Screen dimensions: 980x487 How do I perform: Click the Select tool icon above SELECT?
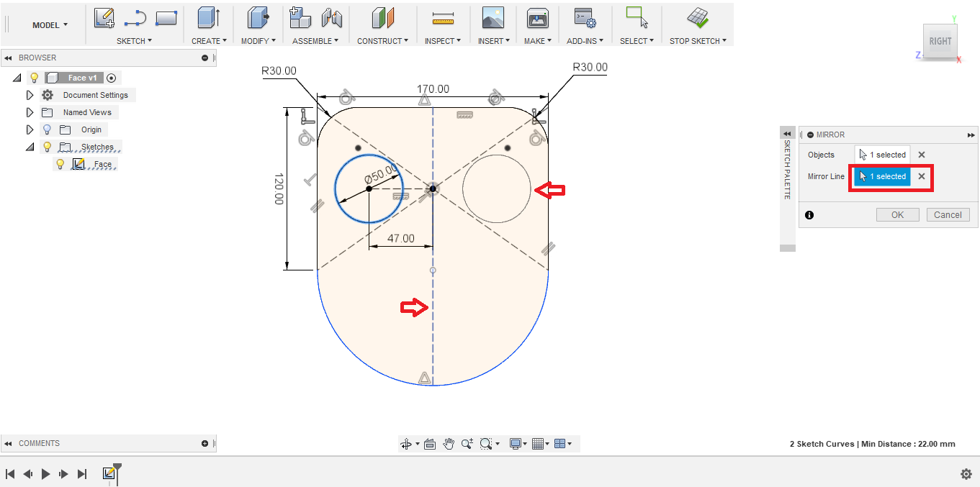point(637,17)
